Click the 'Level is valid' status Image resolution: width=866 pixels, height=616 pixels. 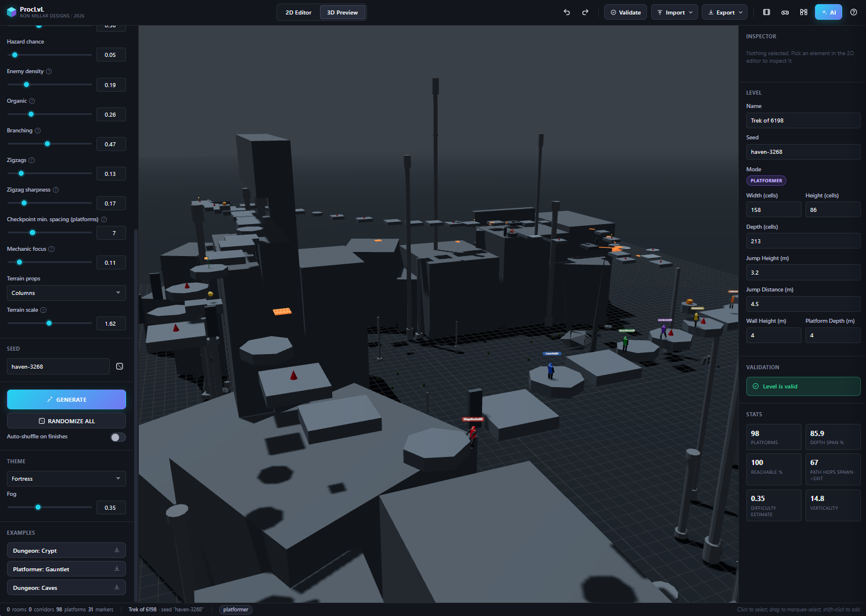803,386
